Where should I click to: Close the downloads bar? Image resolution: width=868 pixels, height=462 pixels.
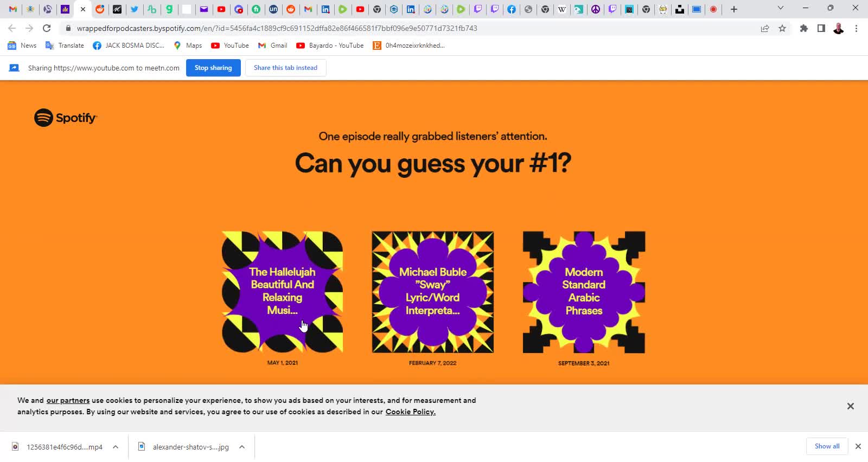pyautogui.click(x=858, y=446)
